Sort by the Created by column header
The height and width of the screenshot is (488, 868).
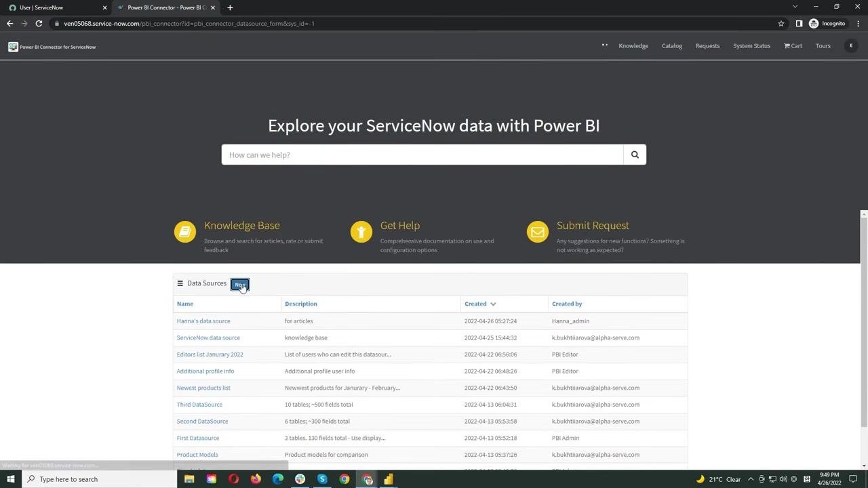[x=567, y=304]
